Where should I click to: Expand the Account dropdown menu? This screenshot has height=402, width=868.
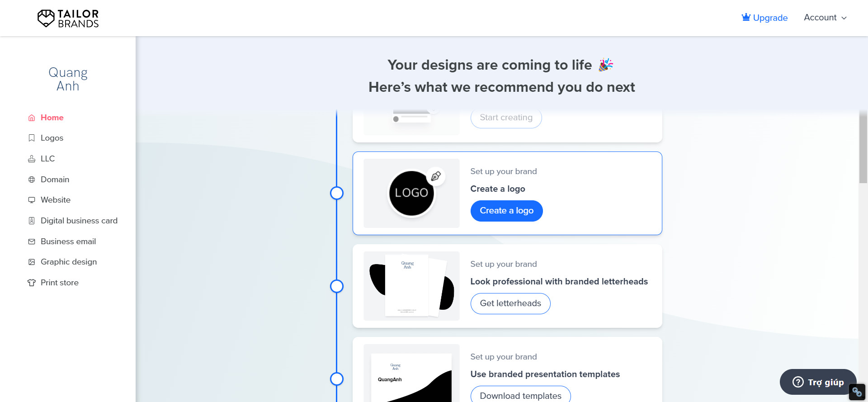coord(825,18)
